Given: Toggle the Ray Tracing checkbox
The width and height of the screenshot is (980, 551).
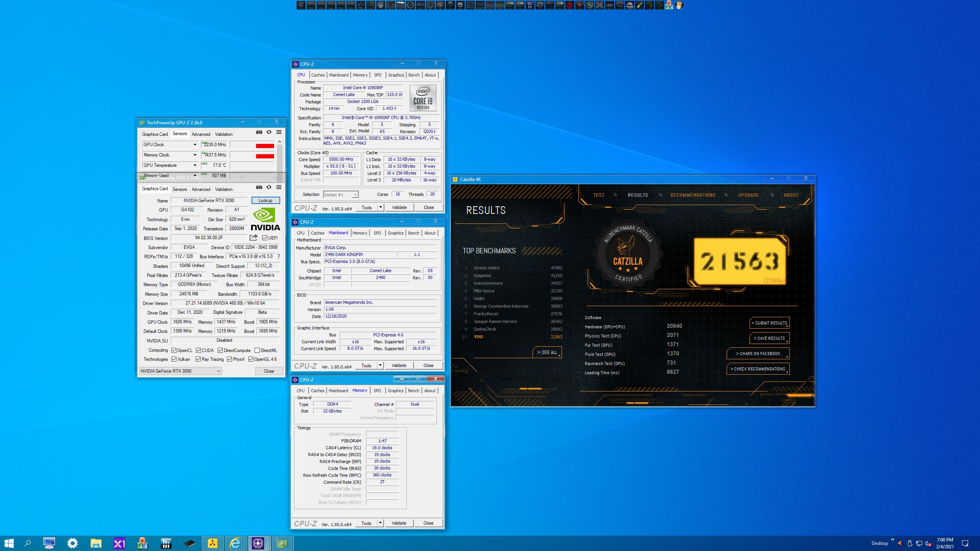Looking at the screenshot, I should 198,359.
